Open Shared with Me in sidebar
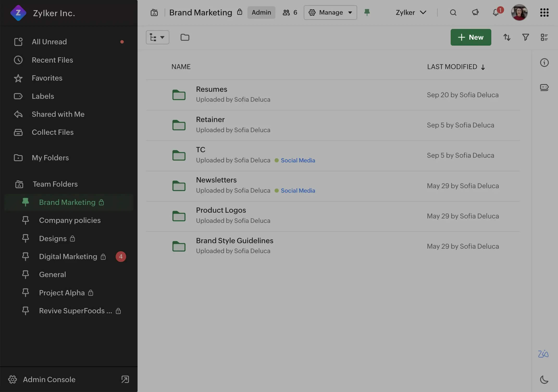Screen dimensions: 558x392 point(58,114)
